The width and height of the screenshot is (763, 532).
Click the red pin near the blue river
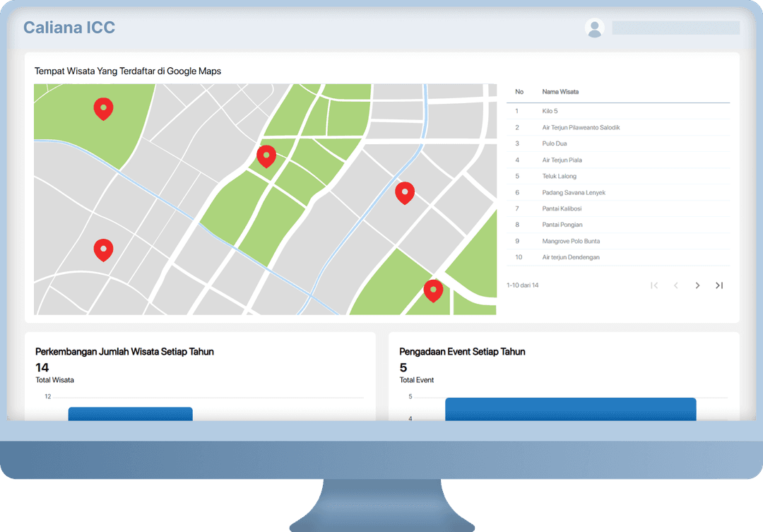[404, 194]
